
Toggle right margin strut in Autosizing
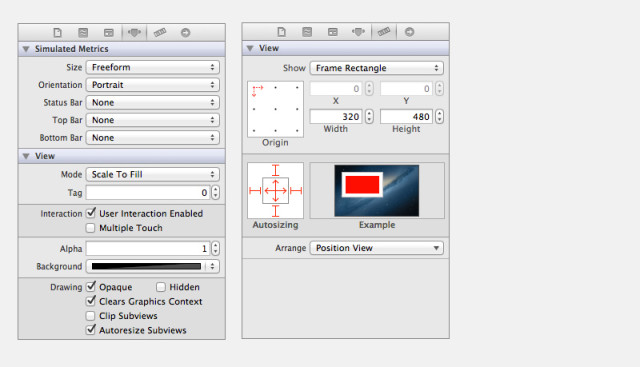[x=296, y=191]
